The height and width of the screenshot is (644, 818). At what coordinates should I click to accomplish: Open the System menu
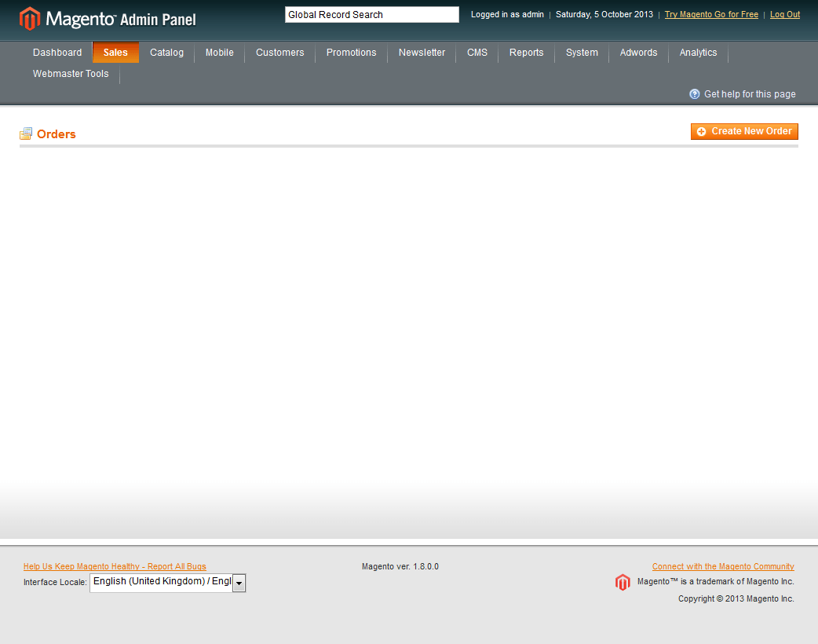click(x=582, y=53)
